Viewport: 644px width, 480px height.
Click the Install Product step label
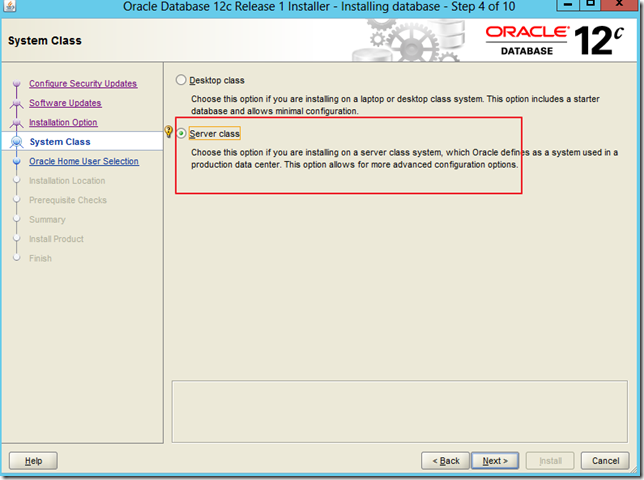click(x=56, y=239)
